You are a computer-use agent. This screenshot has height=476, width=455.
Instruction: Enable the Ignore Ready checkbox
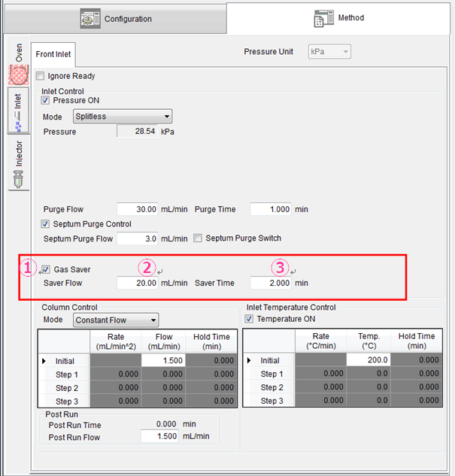point(41,76)
